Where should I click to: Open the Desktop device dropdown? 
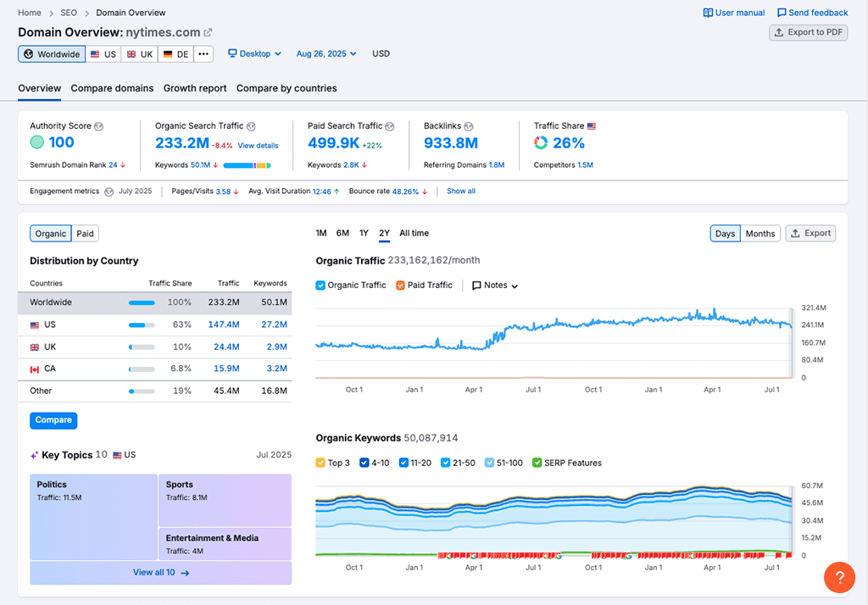point(254,53)
